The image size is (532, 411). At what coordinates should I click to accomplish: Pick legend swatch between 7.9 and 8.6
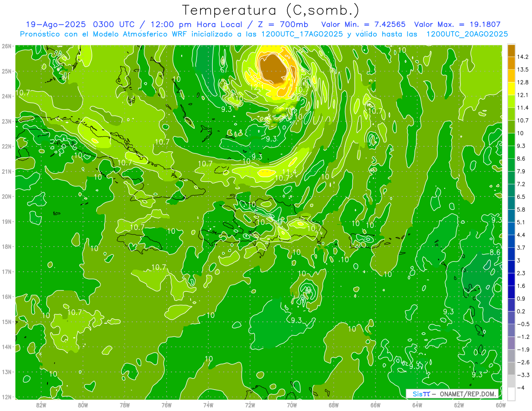[x=511, y=165]
